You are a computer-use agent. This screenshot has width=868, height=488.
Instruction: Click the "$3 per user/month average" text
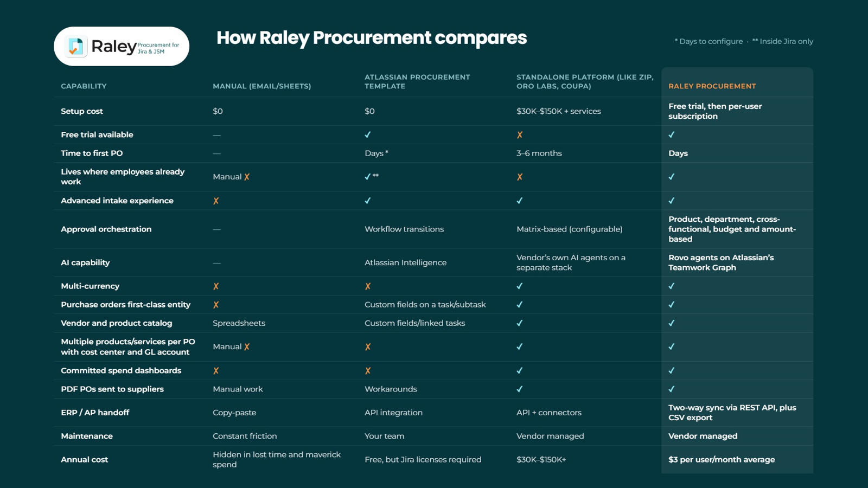point(722,460)
